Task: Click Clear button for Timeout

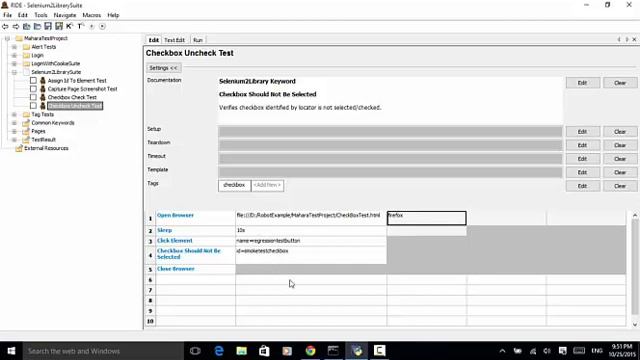Action: pyautogui.click(x=620, y=159)
